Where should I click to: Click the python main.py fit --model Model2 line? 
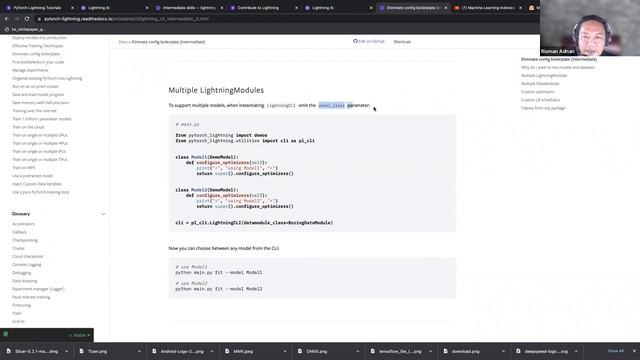coord(219,289)
